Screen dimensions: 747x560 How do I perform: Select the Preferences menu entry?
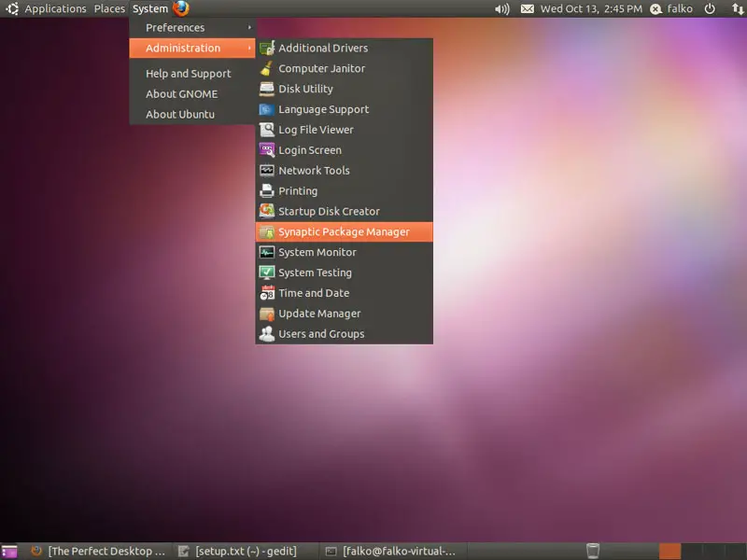[192, 28]
